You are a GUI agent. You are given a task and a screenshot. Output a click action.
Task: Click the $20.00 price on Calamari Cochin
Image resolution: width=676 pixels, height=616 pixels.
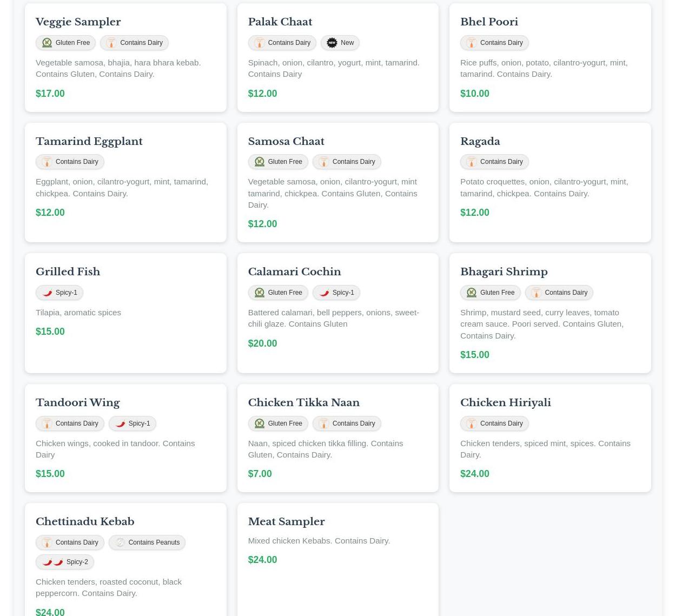(x=262, y=343)
